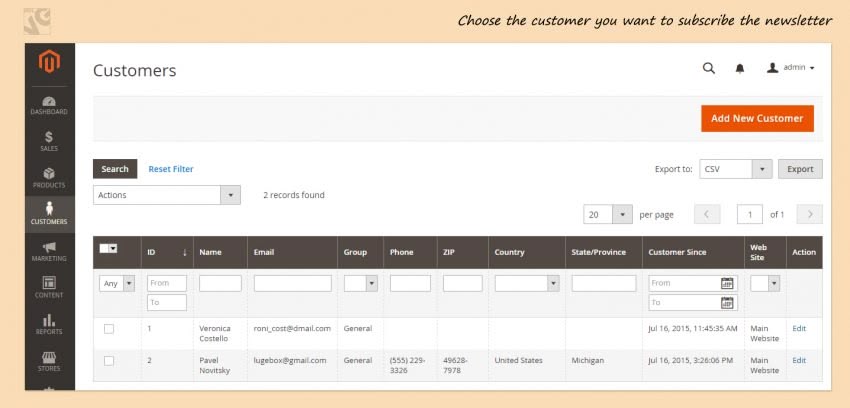Open the notifications bell
850x408 pixels.
[x=740, y=68]
